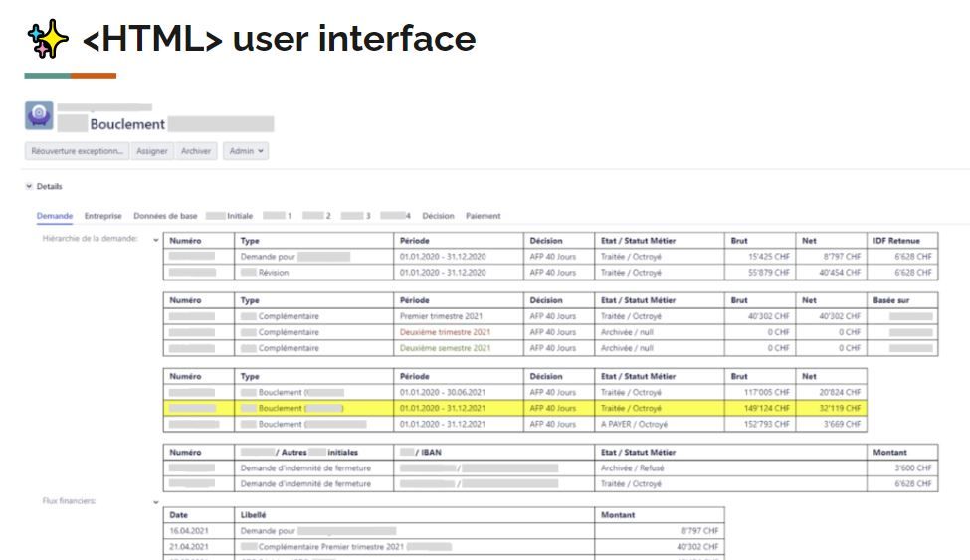Switch to the Entreprise tab
This screenshot has height=560, width=970.
pyautogui.click(x=102, y=216)
